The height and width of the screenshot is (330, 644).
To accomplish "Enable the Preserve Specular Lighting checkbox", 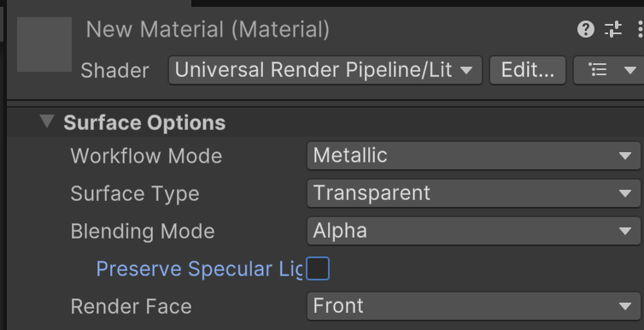I will point(318,268).
